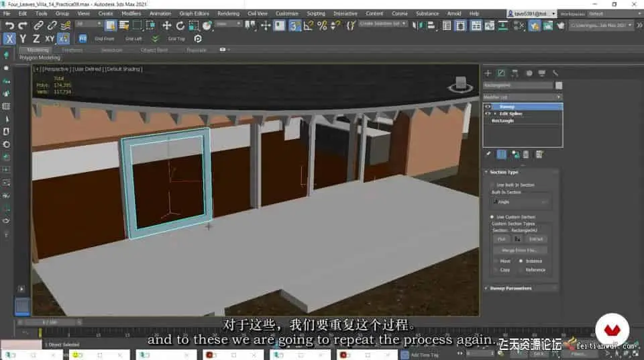Open the Utilities wrench panel tab
Image resolution: width=644 pixels, height=360 pixels.
(555, 73)
